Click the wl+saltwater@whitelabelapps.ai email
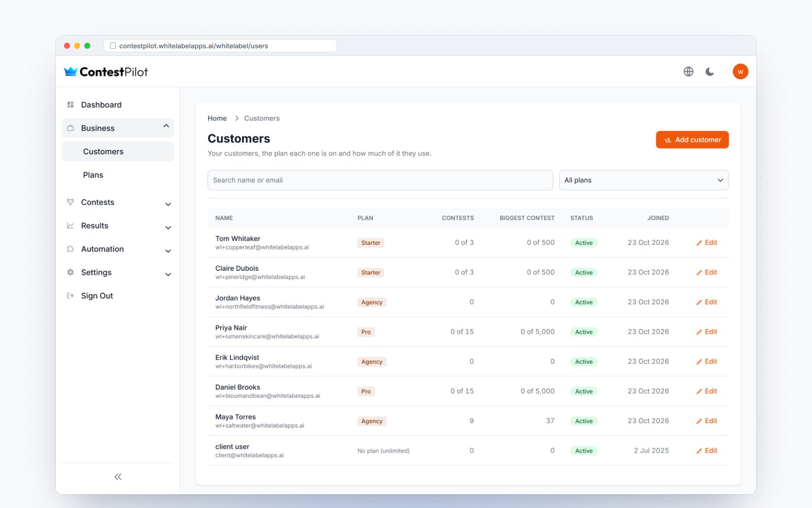Screen dimensions: 812x508 click(x=260, y=426)
